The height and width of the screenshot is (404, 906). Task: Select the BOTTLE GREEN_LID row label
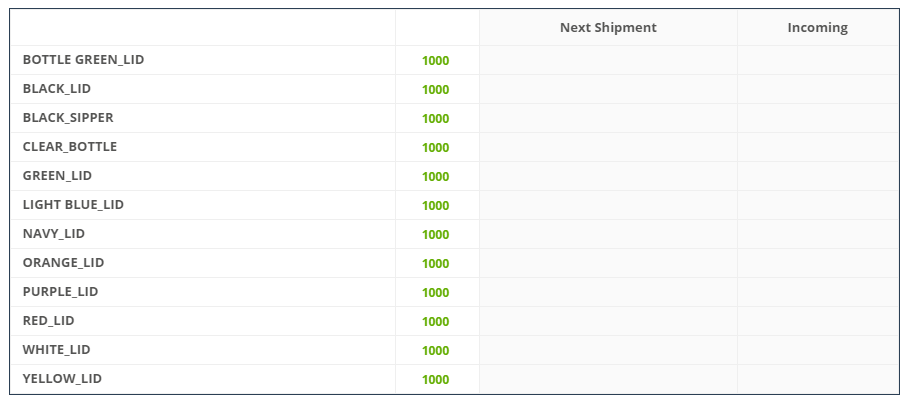pyautogui.click(x=83, y=60)
